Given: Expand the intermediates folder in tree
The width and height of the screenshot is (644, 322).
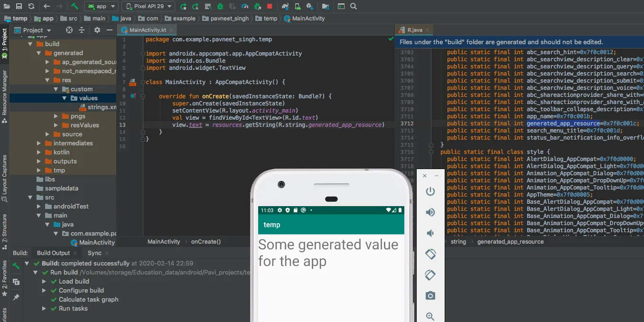Looking at the screenshot, I should 39,143.
